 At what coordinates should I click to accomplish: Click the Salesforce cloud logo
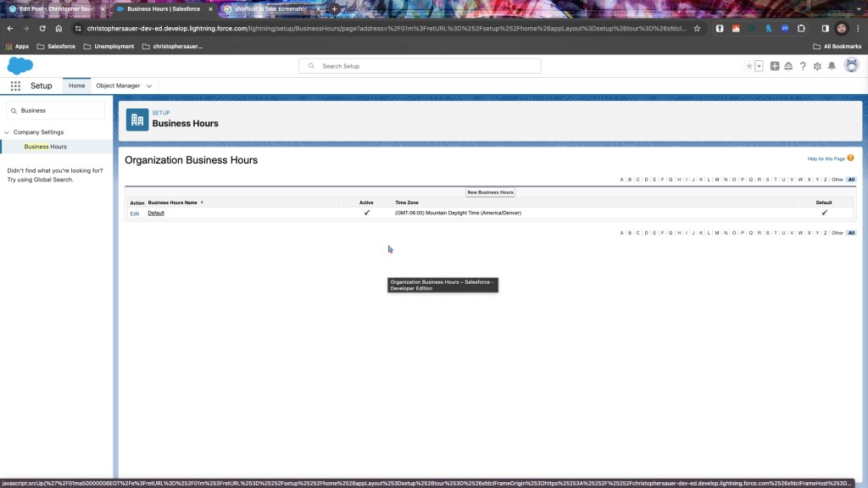coord(19,66)
